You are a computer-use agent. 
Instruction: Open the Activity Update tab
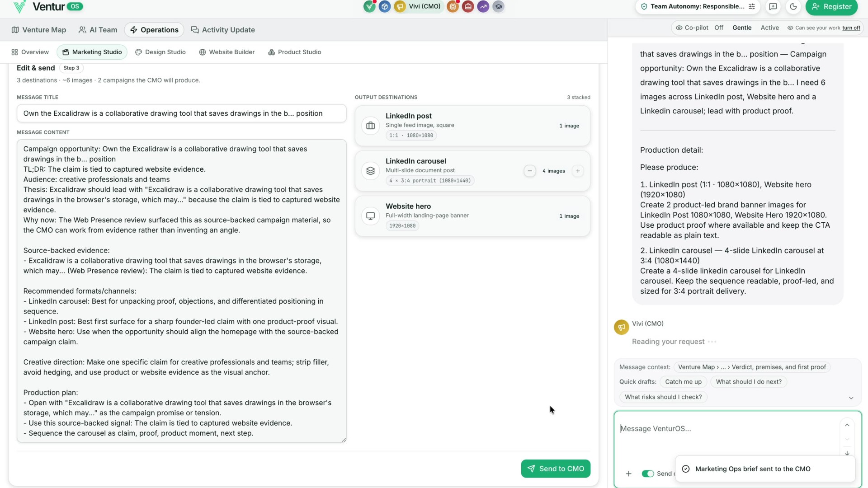click(223, 30)
